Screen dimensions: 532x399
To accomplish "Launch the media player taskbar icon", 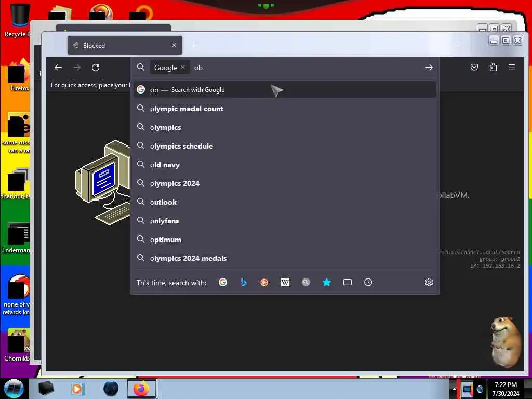I will tap(77, 389).
